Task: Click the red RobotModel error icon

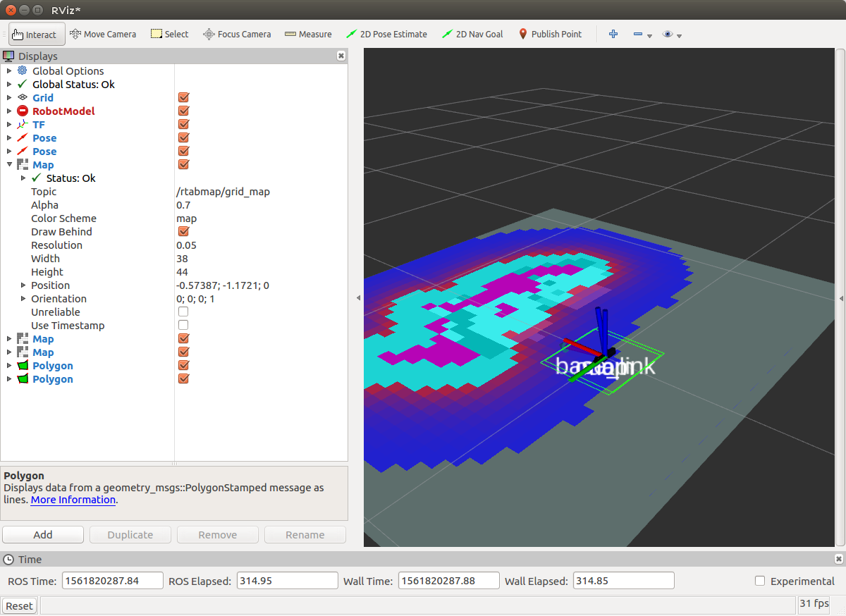Action: (22, 111)
